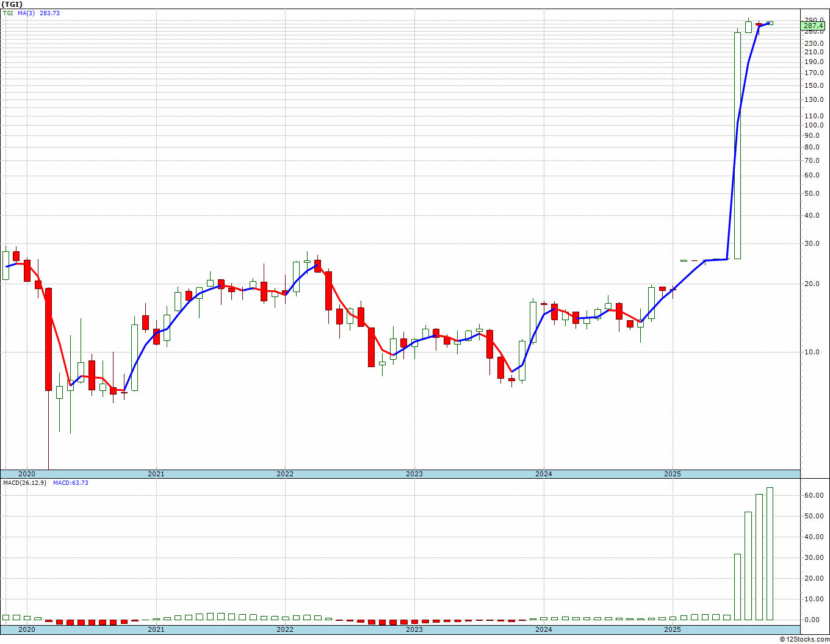Click the 230.0 price axis label
Viewport: 830px width, 644px height.
pyautogui.click(x=814, y=43)
